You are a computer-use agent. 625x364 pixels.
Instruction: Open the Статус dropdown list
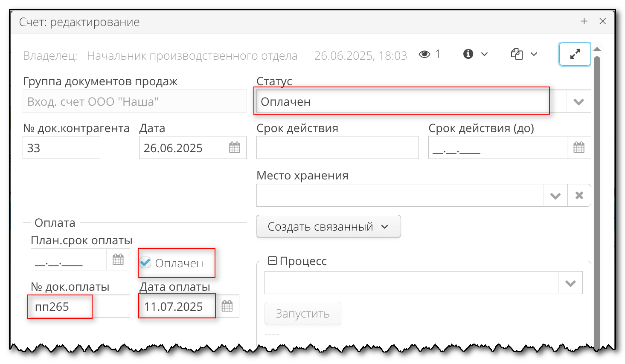pyautogui.click(x=578, y=101)
